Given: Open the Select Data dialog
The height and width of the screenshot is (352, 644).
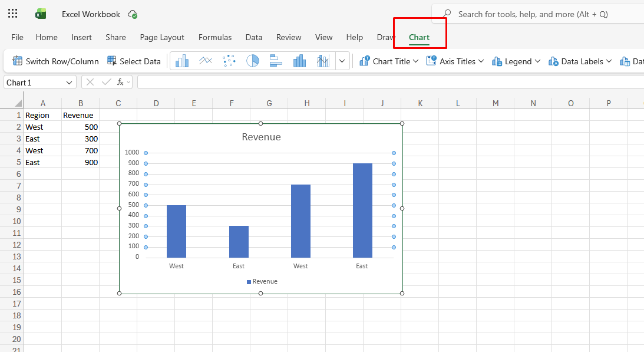Looking at the screenshot, I should tap(134, 61).
